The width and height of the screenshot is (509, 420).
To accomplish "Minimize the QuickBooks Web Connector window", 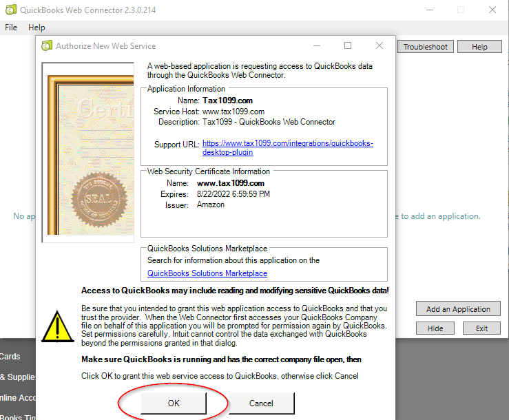I will 430,10.
